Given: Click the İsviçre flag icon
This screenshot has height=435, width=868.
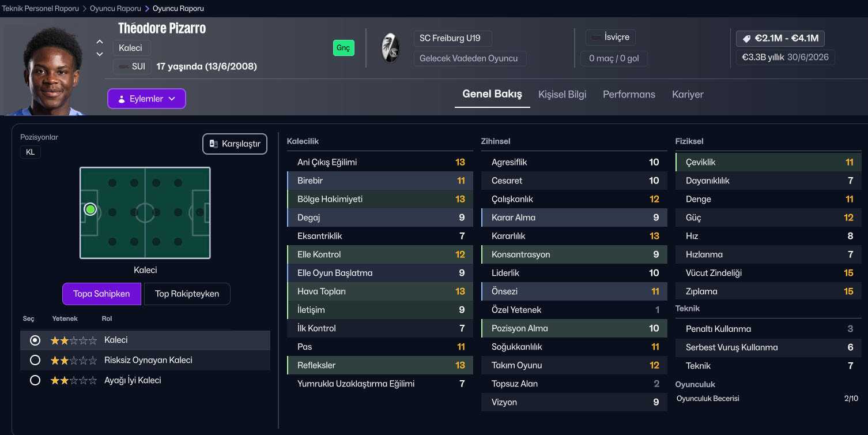Looking at the screenshot, I should click(x=595, y=37).
